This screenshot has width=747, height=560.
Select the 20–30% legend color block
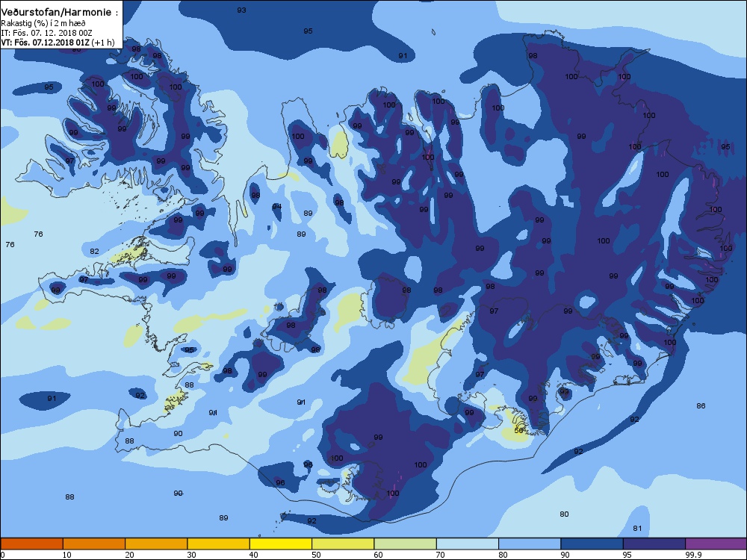(x=156, y=544)
